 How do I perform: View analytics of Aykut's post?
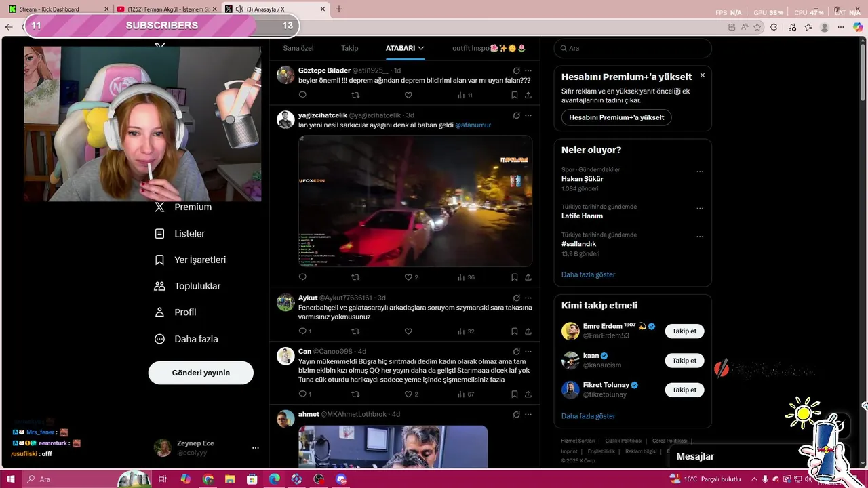click(466, 331)
